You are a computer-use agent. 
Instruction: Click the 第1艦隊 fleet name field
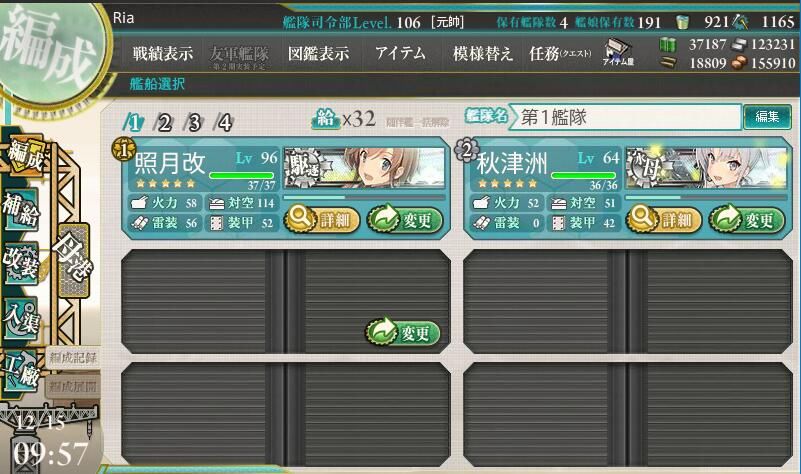(x=626, y=117)
